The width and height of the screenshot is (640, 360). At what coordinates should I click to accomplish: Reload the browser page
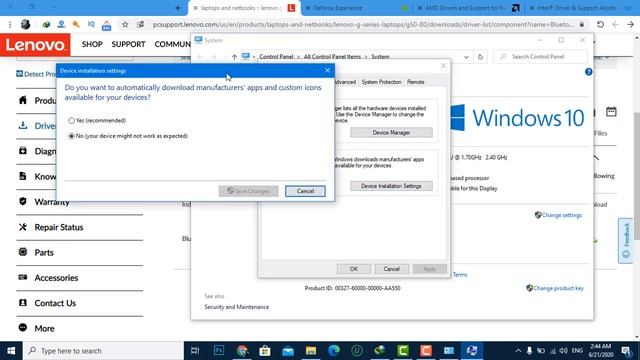point(600,24)
